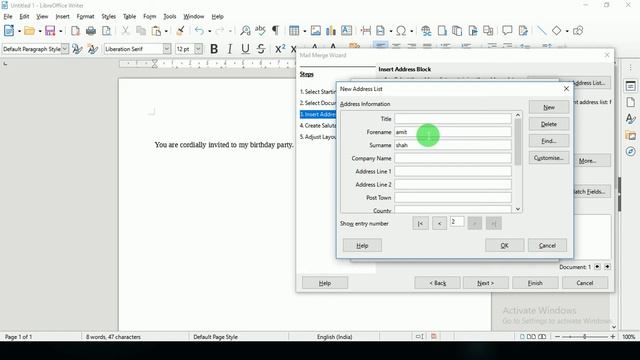Click New in the New Address List dialog

tap(549, 107)
